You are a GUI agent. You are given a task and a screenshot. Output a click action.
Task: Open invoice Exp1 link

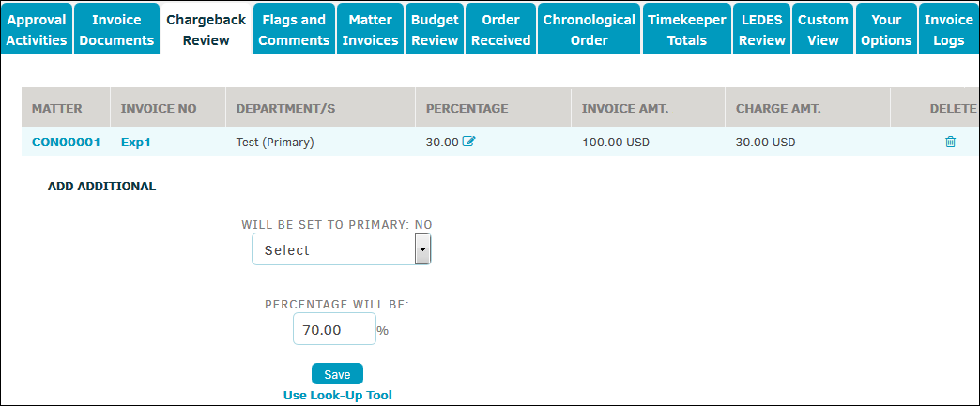point(135,142)
